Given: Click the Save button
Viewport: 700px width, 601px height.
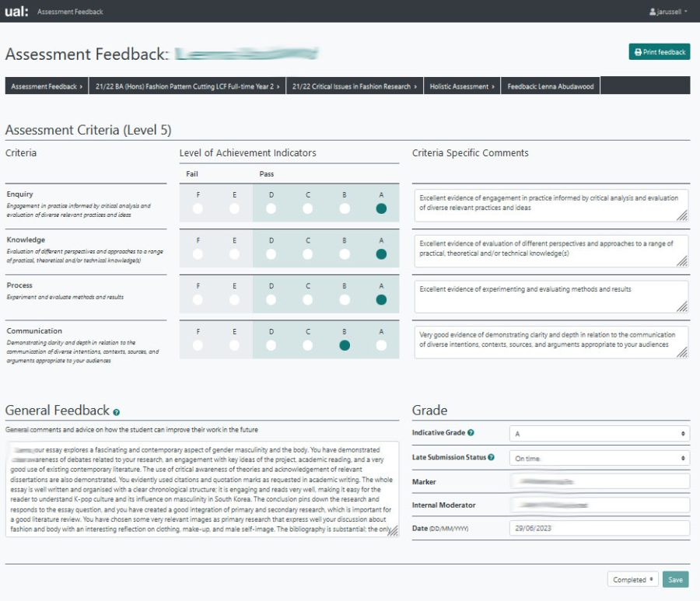Looking at the screenshot, I should 674,579.
